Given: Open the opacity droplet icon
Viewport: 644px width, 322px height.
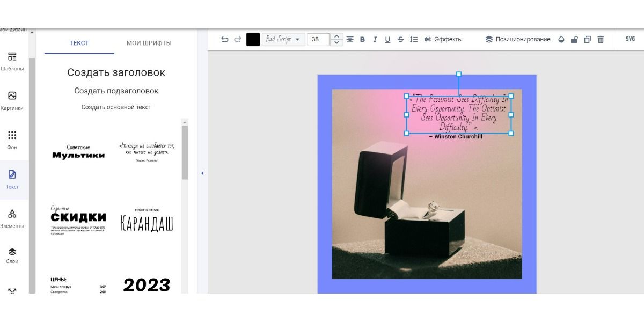Looking at the screenshot, I should [561, 39].
